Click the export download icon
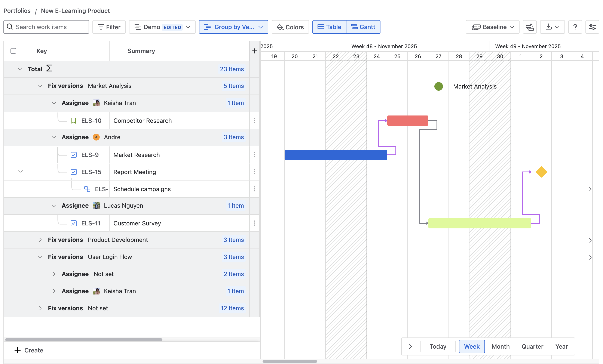This screenshot has width=603, height=364. click(x=549, y=27)
